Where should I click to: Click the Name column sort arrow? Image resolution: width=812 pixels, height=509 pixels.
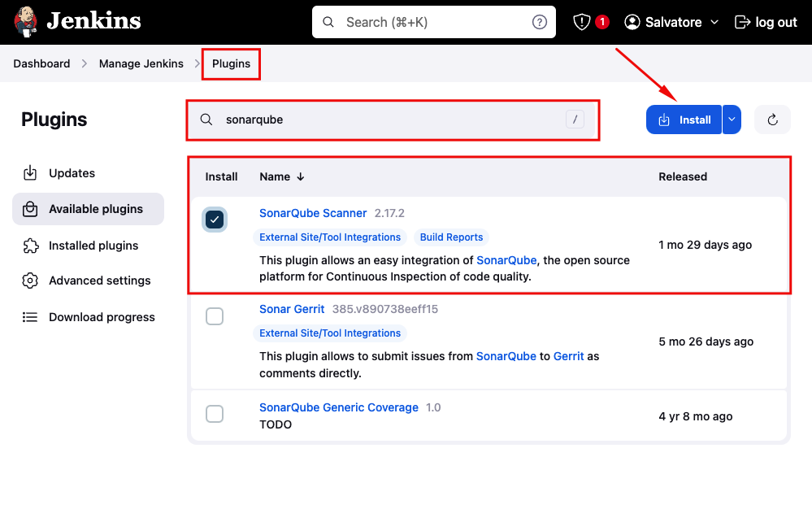[x=301, y=177]
